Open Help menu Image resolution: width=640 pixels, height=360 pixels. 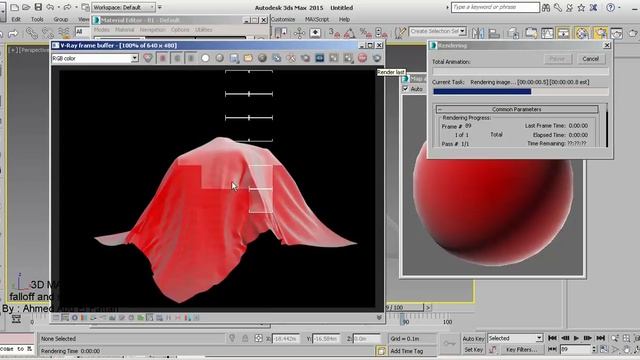click(344, 19)
